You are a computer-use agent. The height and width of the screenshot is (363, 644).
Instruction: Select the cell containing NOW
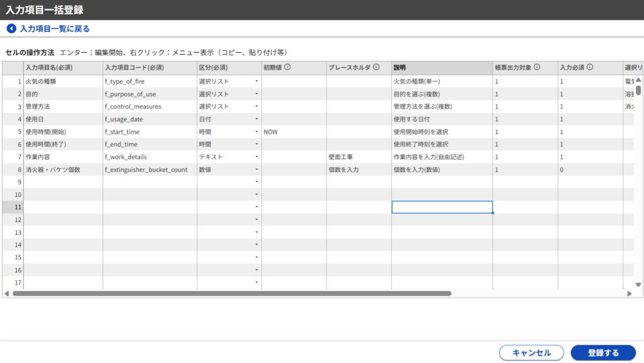(x=294, y=131)
